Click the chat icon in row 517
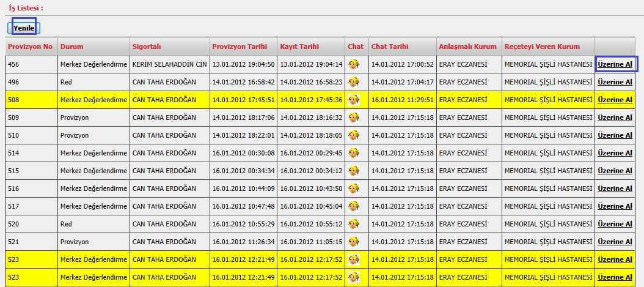Viewport: 644px width, 287px height. coord(354,206)
